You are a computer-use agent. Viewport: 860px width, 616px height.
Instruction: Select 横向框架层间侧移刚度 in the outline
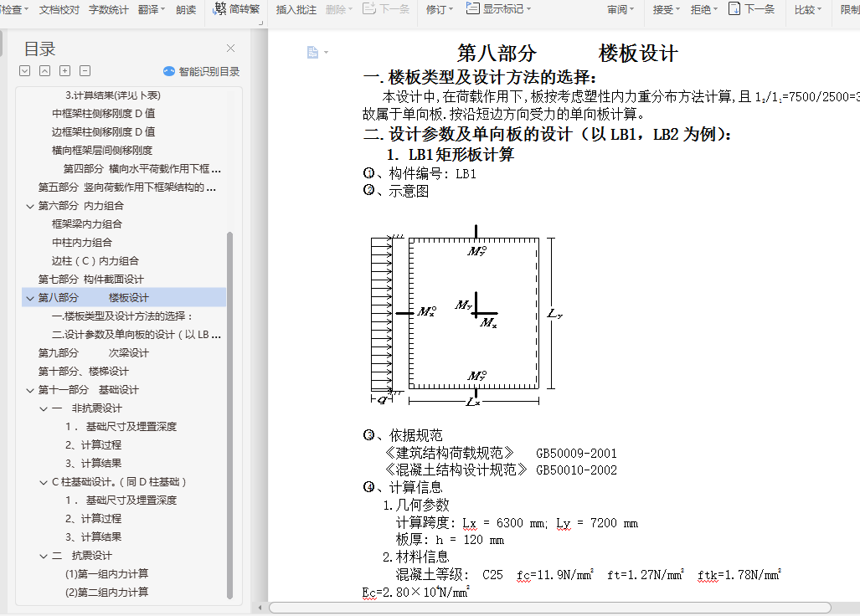(102, 150)
